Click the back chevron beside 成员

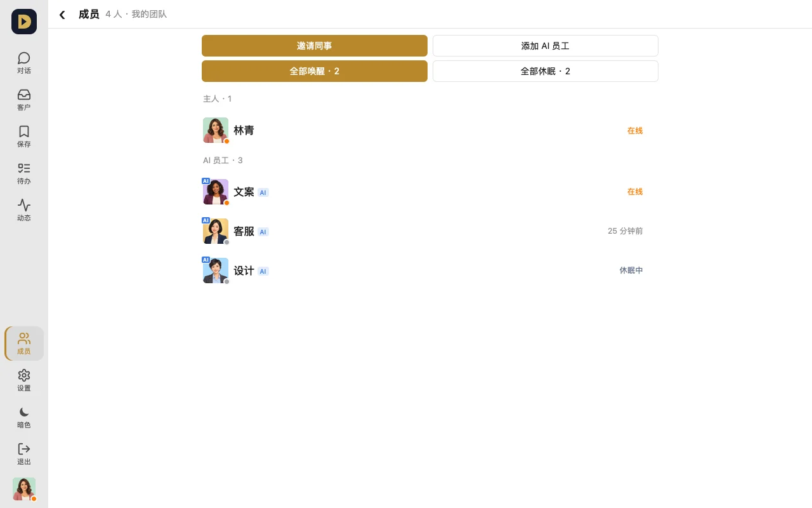[x=62, y=15]
